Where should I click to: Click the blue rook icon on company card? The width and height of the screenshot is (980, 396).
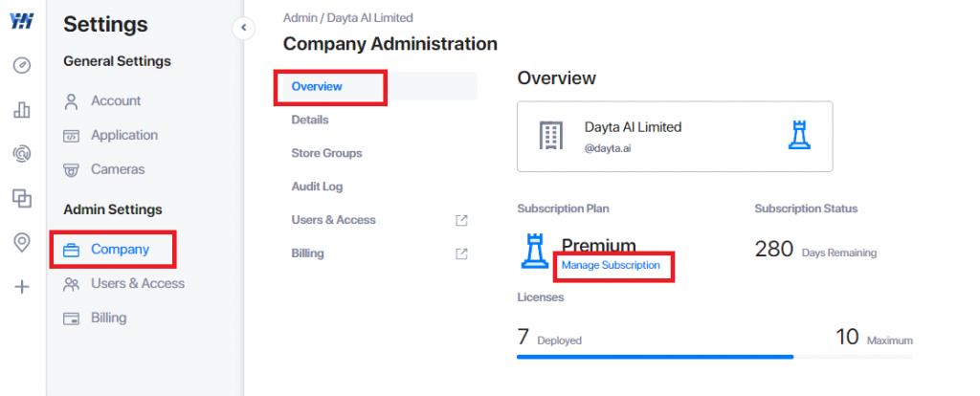click(799, 135)
